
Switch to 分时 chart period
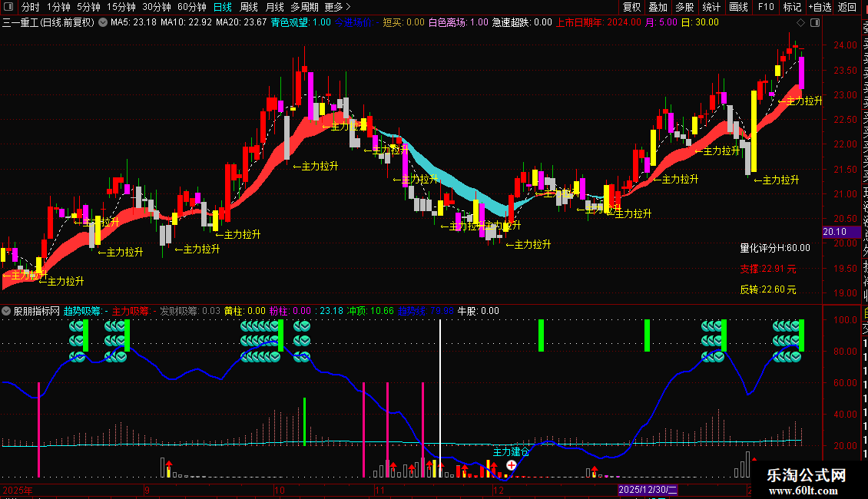31,7
